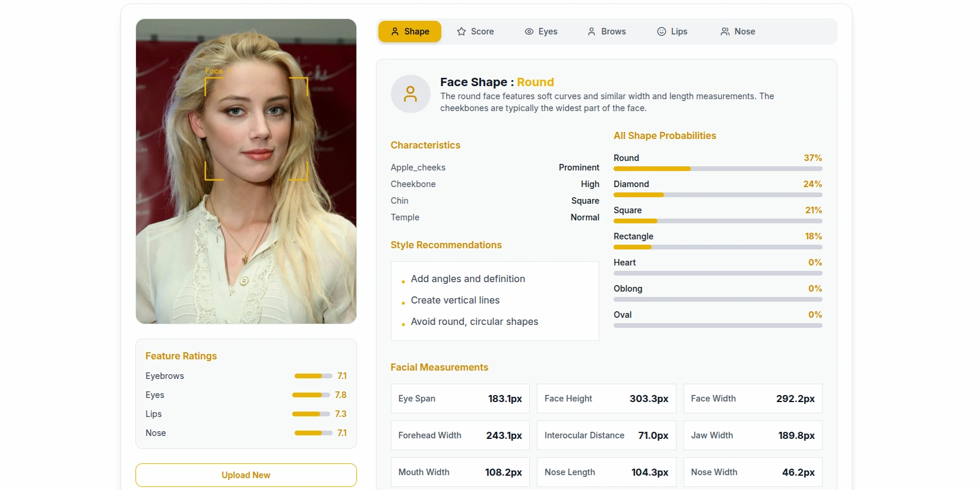
Task: Click the round avatar icon next to Face Shape
Action: click(410, 94)
